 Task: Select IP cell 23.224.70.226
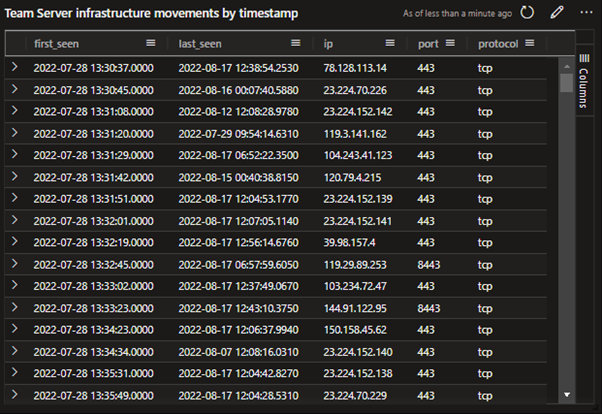(x=355, y=90)
